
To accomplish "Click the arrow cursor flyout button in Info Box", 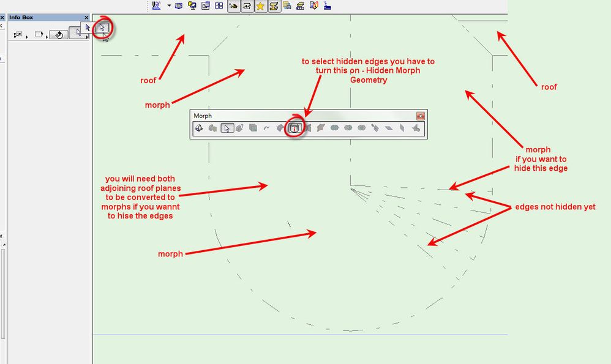I will (x=79, y=32).
